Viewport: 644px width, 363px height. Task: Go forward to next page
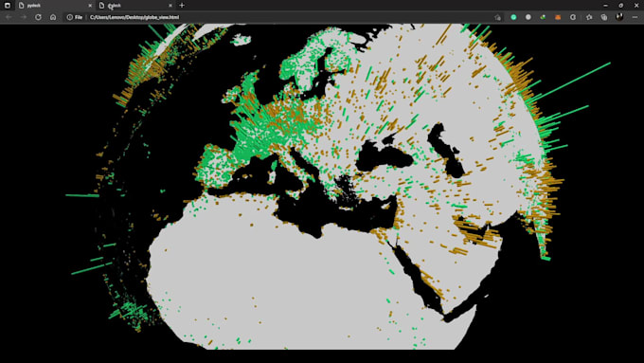[x=24, y=17]
